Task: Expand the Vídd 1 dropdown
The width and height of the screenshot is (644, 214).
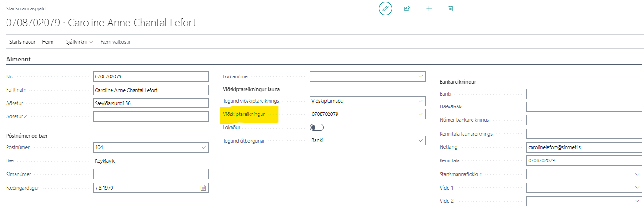Action: tap(637, 188)
